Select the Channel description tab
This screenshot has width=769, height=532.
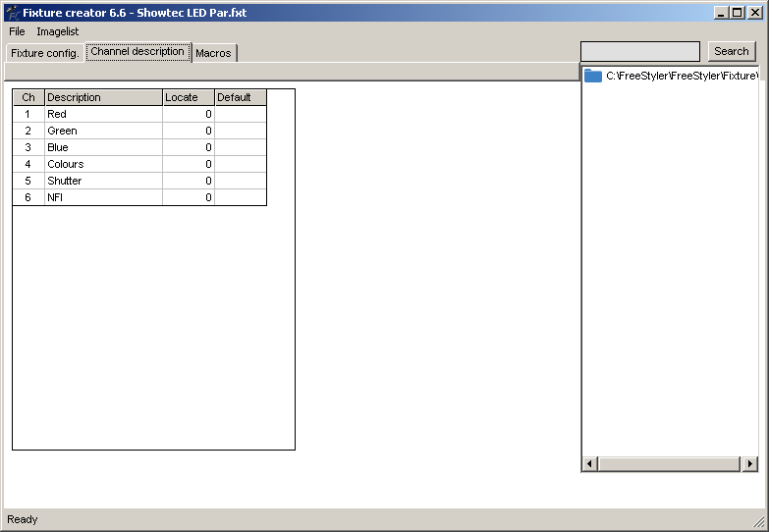137,51
